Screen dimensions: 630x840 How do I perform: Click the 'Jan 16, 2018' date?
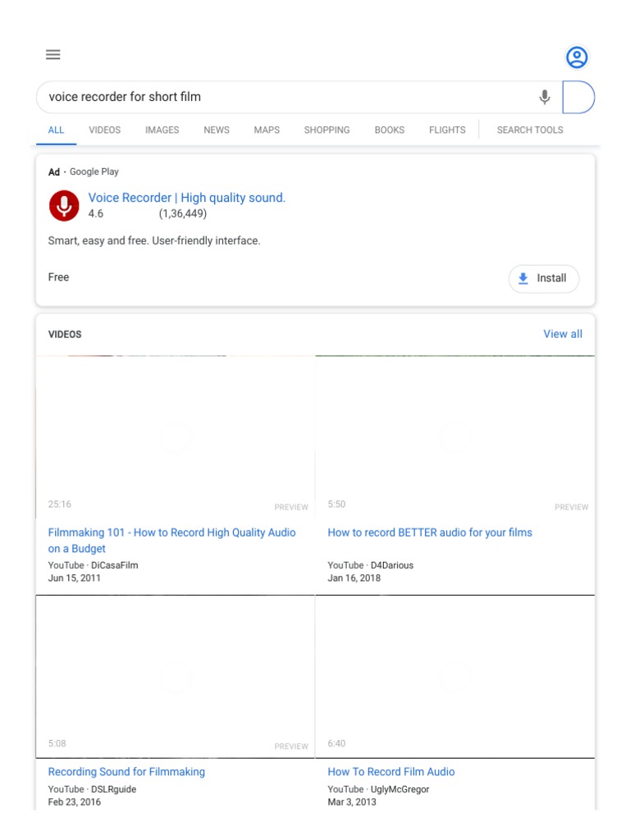(x=354, y=578)
